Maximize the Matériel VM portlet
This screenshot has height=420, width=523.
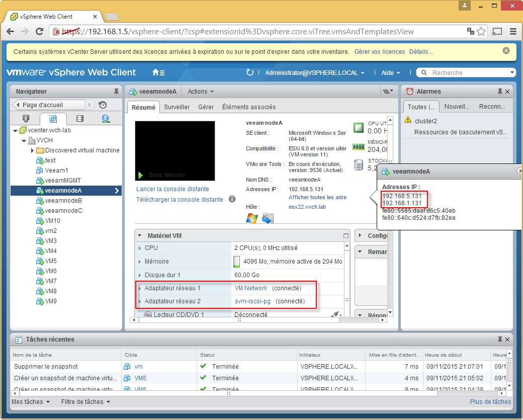(346, 236)
